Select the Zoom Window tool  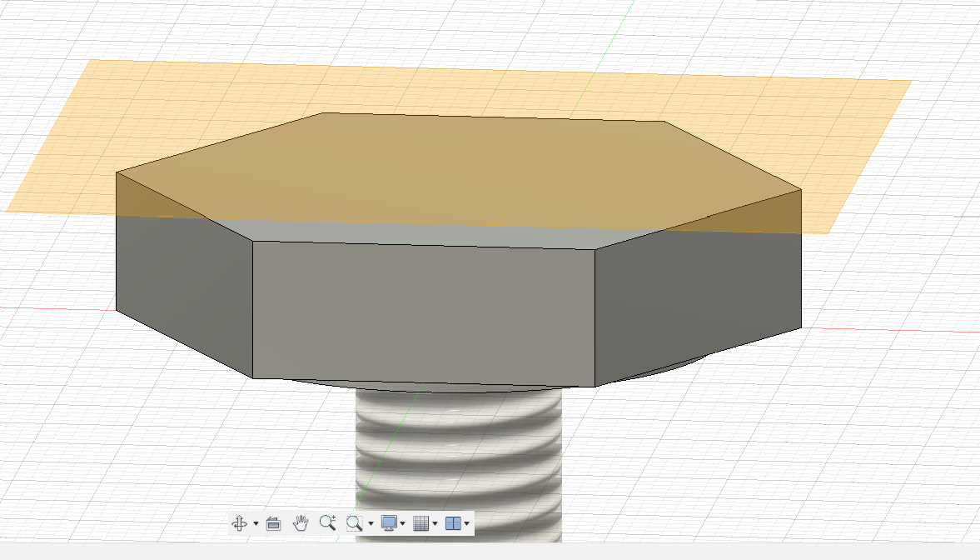pos(355,523)
